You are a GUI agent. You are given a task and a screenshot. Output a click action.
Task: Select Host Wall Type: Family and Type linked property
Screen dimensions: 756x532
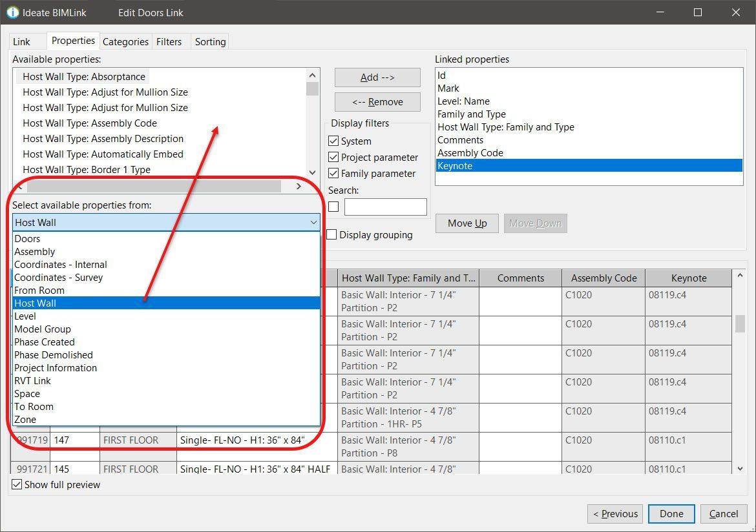(x=589, y=127)
